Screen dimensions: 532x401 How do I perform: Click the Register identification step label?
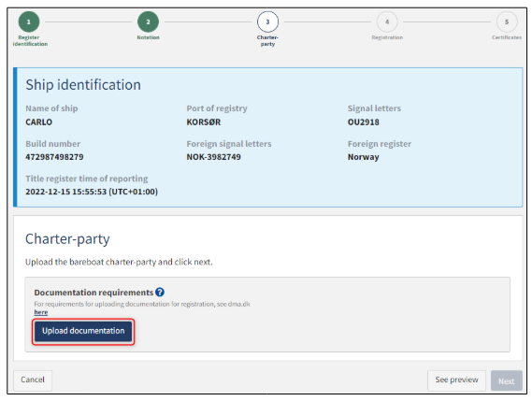click(30, 41)
